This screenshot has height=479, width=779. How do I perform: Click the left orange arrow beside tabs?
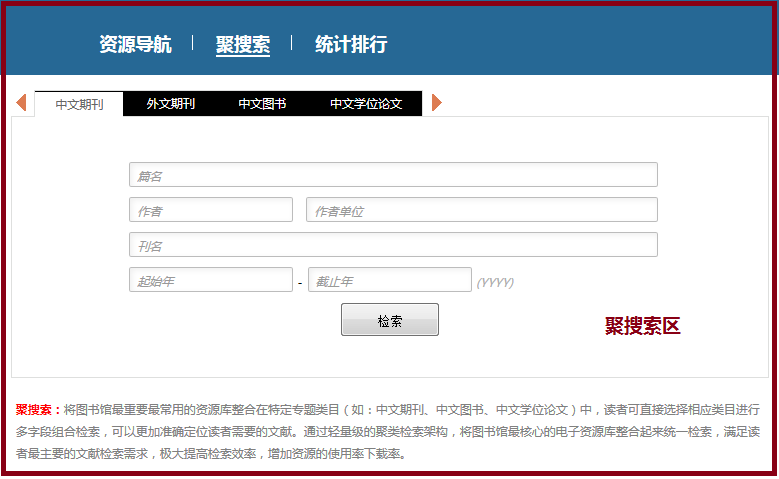(x=21, y=103)
